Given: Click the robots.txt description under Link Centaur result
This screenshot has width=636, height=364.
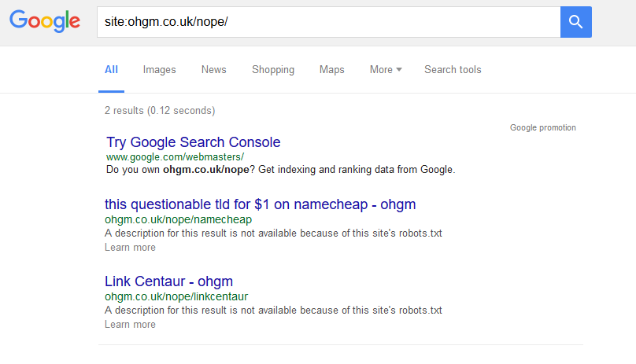Looking at the screenshot, I should [273, 310].
